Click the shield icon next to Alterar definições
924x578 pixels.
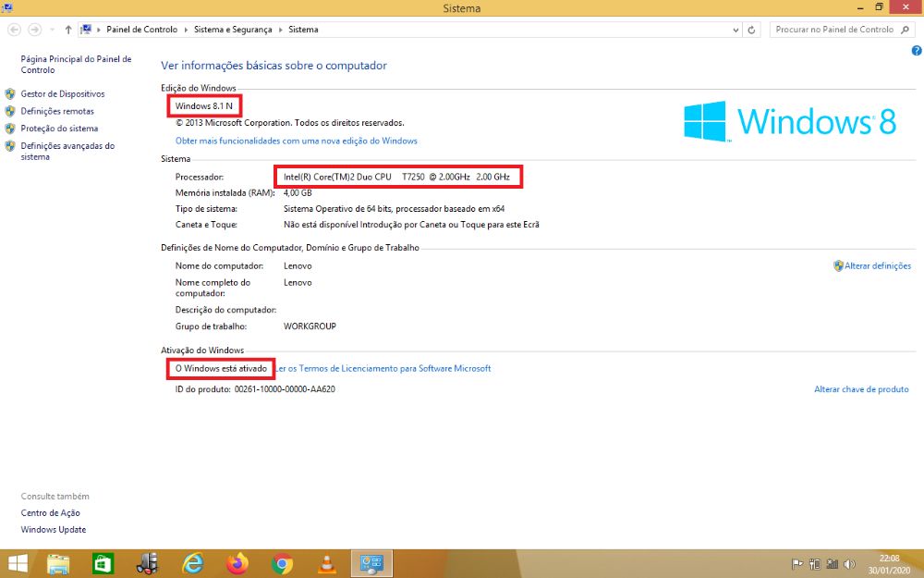(839, 266)
